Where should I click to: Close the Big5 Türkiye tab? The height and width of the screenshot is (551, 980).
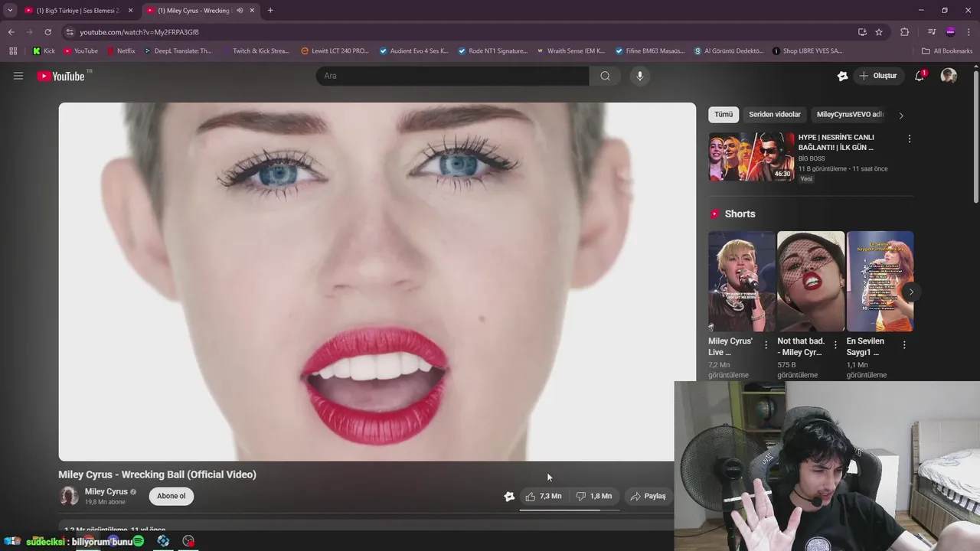(131, 11)
